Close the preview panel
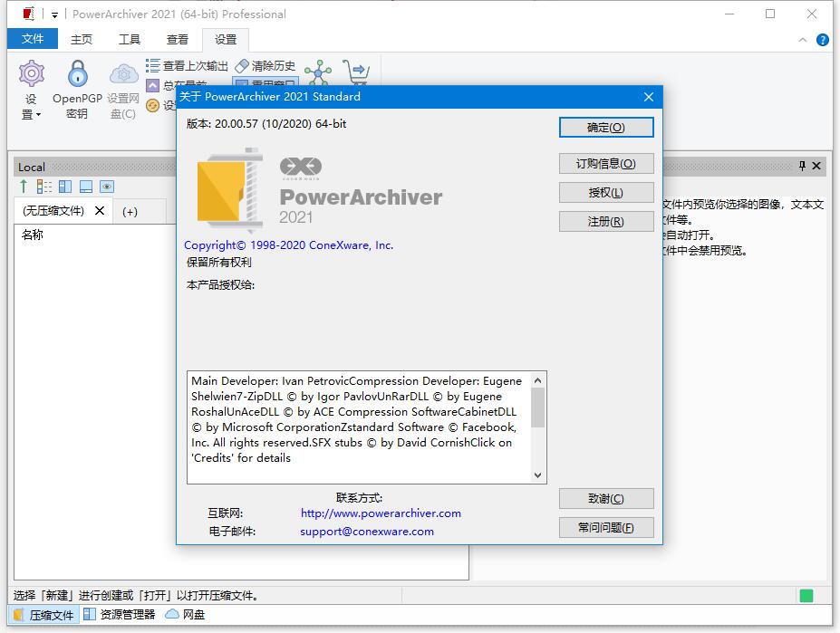Screen dimensions: 840x633 (816, 166)
